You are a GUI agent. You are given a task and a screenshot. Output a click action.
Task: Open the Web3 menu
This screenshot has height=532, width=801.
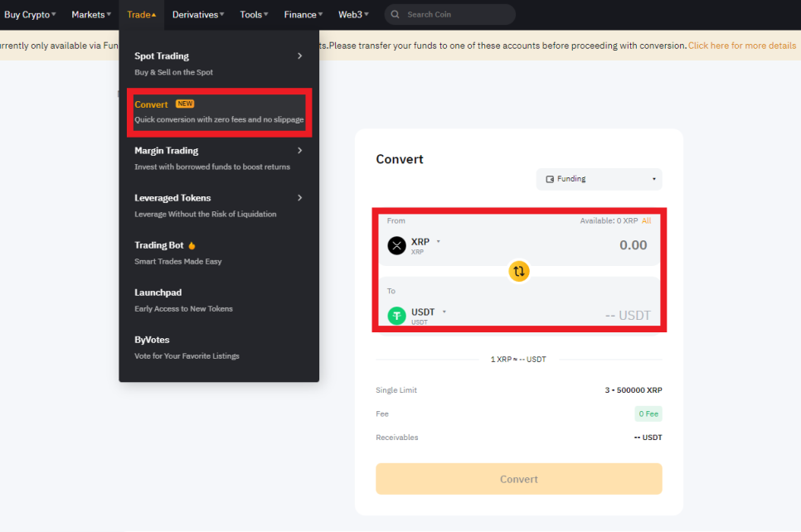pos(353,15)
